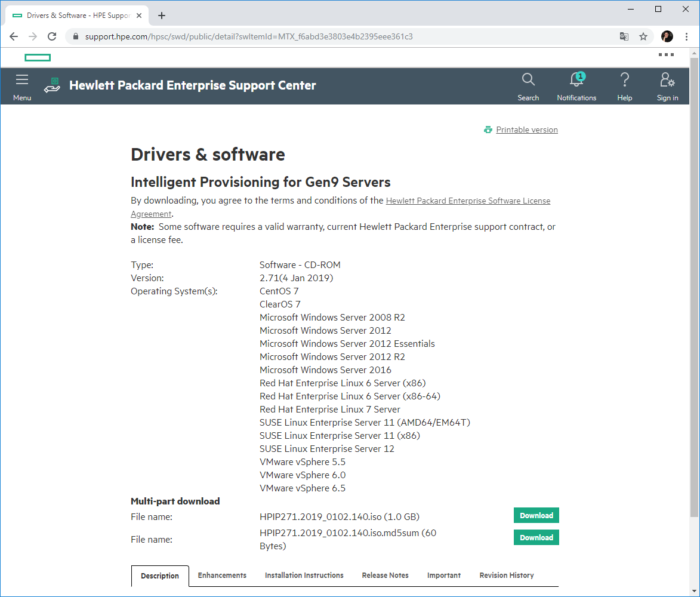
Task: Open the Hewlett Packard Enterprise Software License link
Action: [468, 201]
